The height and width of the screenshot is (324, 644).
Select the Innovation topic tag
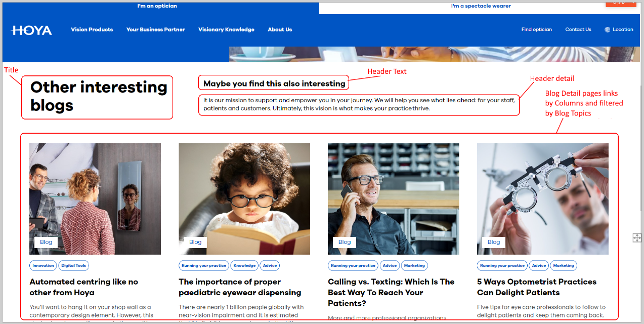pos(43,265)
